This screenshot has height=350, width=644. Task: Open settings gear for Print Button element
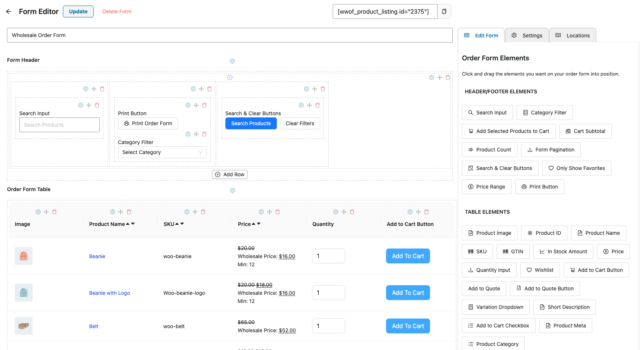click(x=188, y=105)
